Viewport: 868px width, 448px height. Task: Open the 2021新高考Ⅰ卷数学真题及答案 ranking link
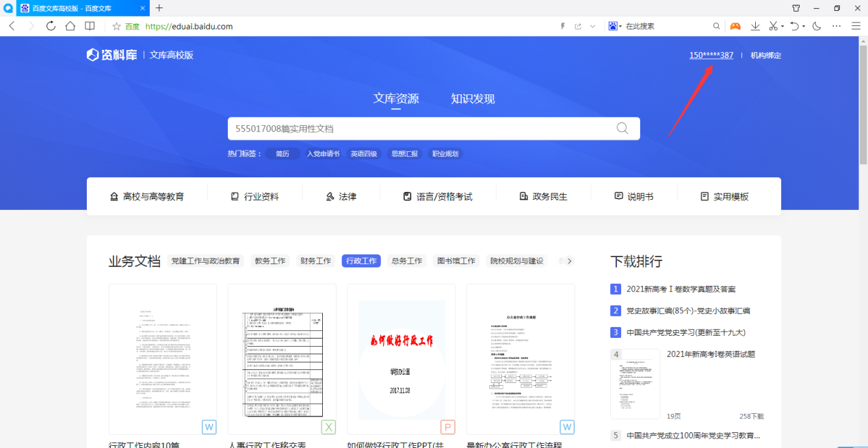click(681, 289)
